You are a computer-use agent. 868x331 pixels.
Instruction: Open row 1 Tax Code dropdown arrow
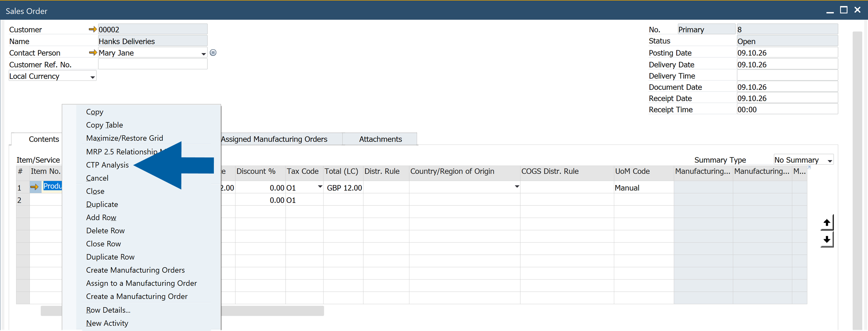(x=320, y=186)
